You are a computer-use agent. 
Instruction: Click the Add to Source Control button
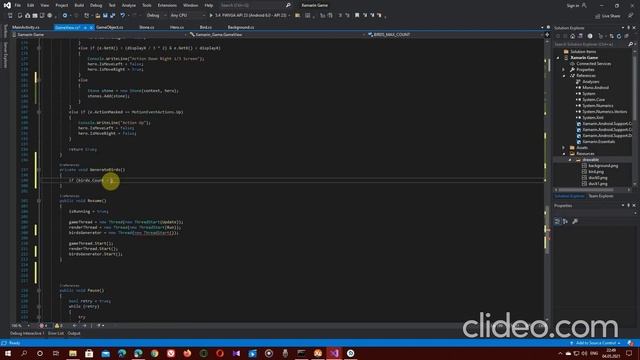coord(596,343)
